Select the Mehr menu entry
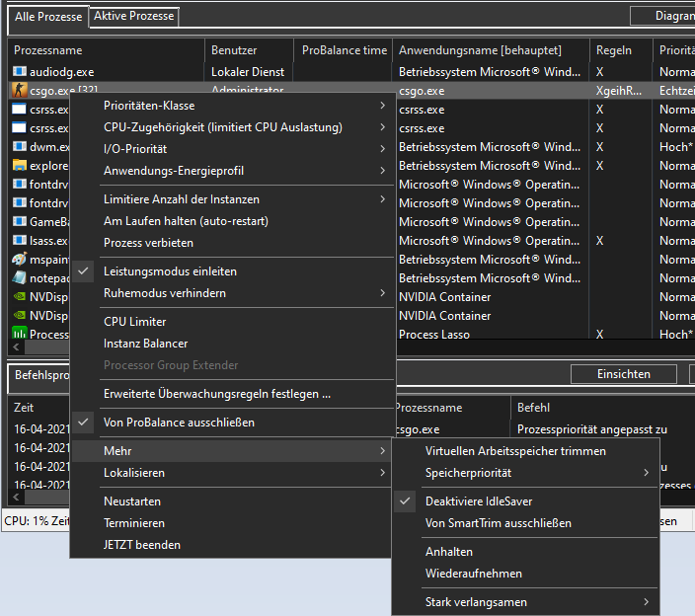The height and width of the screenshot is (616, 695). click(x=231, y=451)
